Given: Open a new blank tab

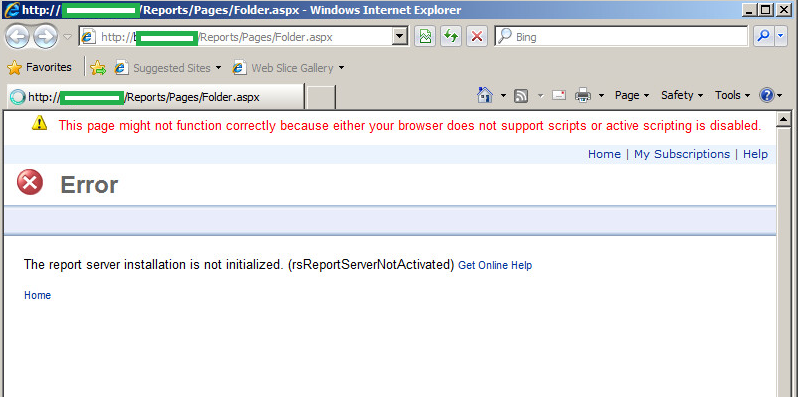Looking at the screenshot, I should (x=321, y=97).
